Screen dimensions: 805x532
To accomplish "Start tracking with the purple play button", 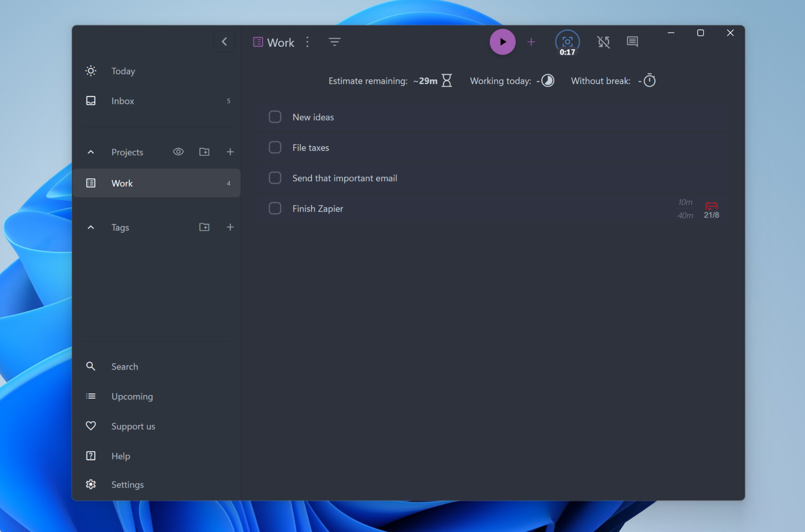I will pos(502,42).
